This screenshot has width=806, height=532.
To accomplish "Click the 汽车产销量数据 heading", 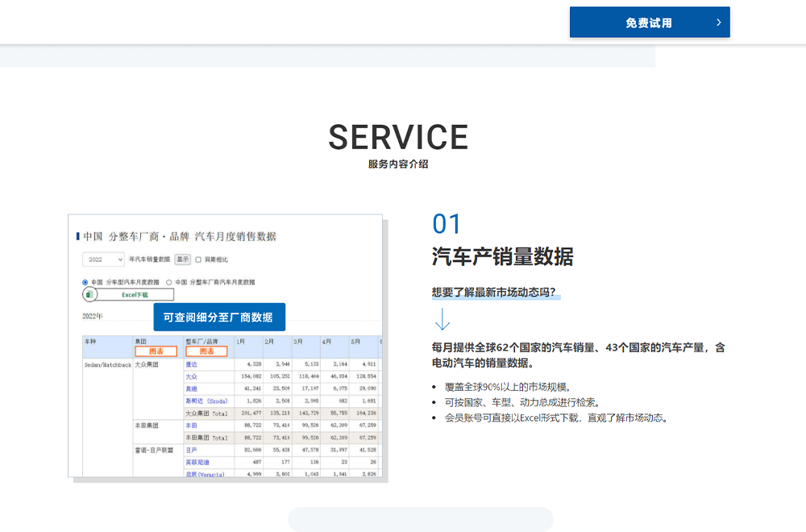I will coord(503,256).
